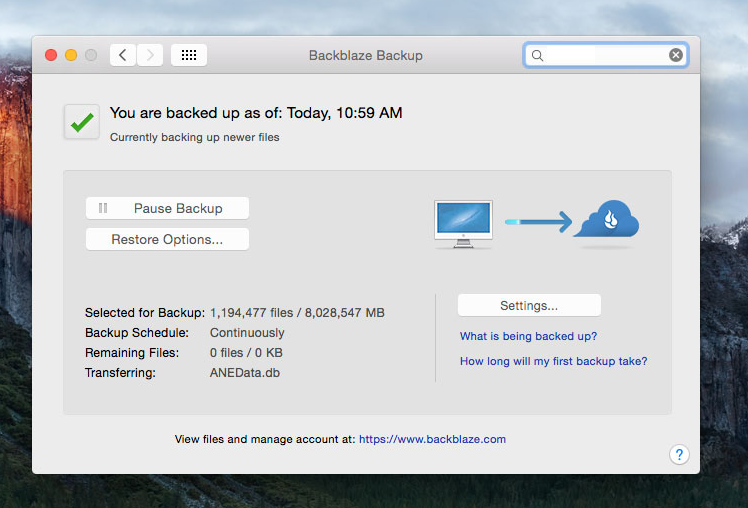Click 'Currently backing up newer files' text
The width and height of the screenshot is (748, 508).
click(195, 137)
